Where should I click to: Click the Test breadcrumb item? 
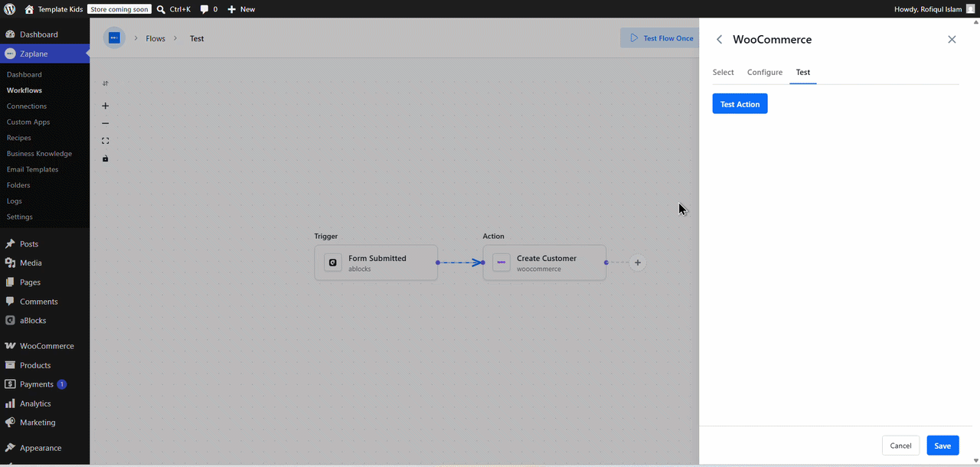(197, 38)
